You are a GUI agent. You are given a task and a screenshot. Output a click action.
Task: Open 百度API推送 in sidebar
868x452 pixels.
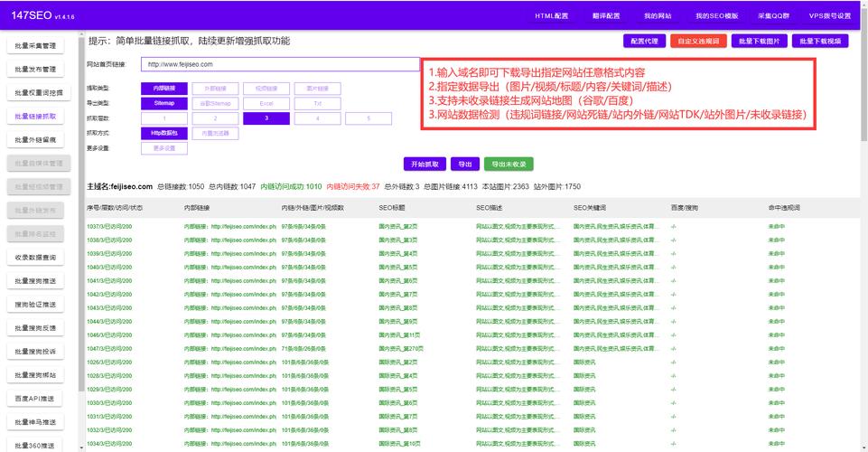34,399
